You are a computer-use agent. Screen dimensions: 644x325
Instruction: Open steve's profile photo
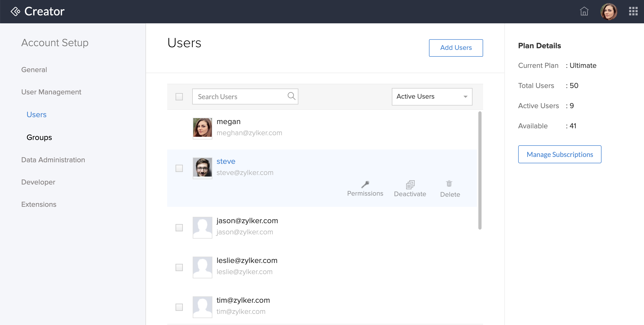202,168
